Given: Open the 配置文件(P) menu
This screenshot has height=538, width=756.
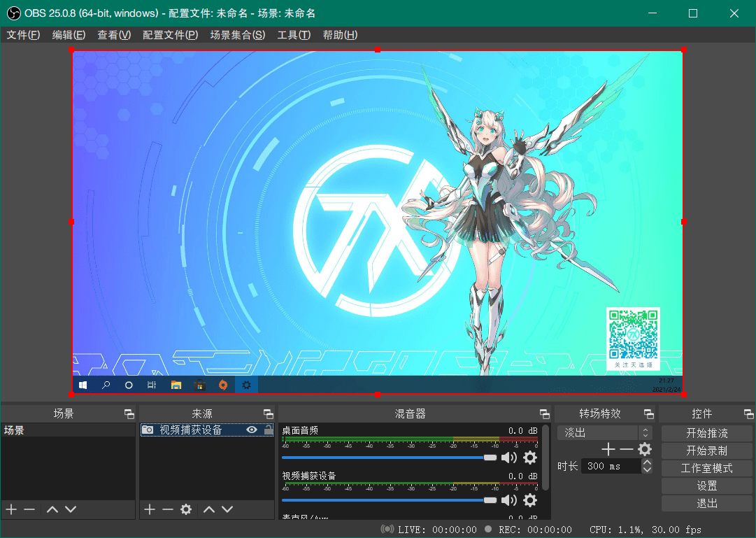Looking at the screenshot, I should pos(171,35).
